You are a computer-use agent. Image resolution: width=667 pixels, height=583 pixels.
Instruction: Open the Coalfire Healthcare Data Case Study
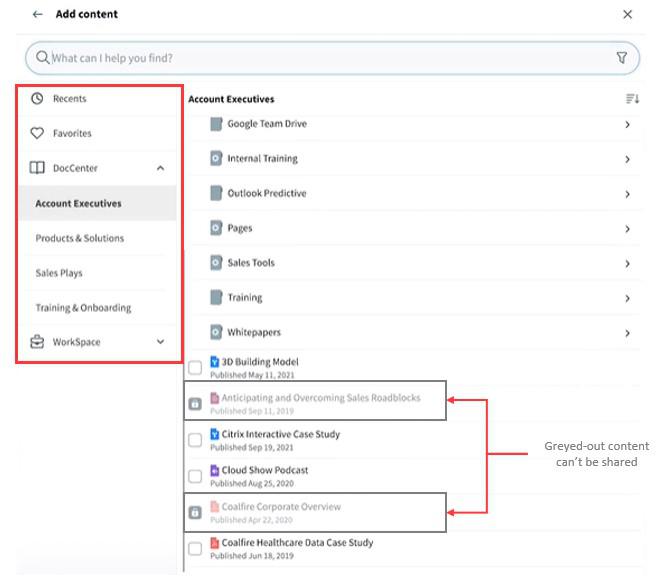[297, 543]
